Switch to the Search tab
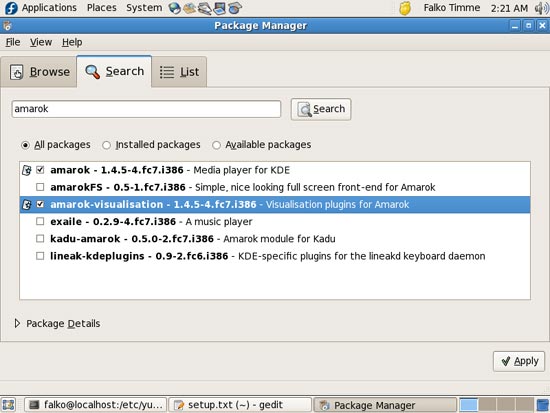Image resolution: width=550 pixels, height=413 pixels. tap(114, 71)
